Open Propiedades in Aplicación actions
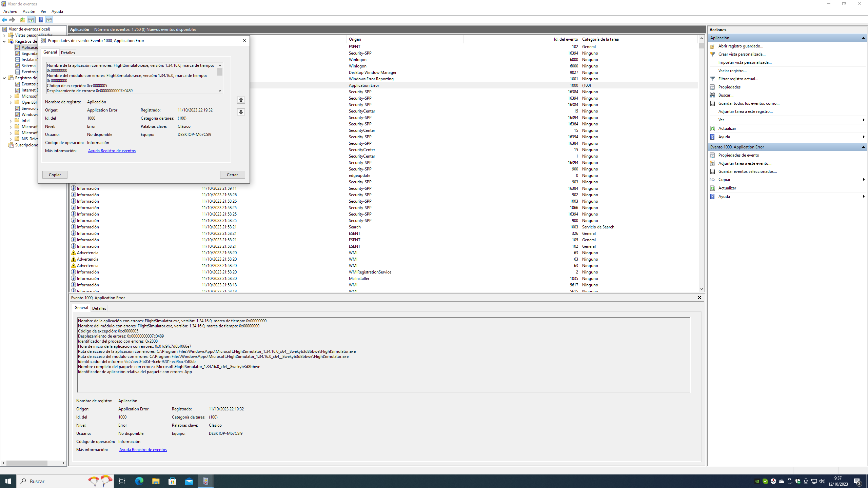The image size is (868, 488). tap(729, 87)
